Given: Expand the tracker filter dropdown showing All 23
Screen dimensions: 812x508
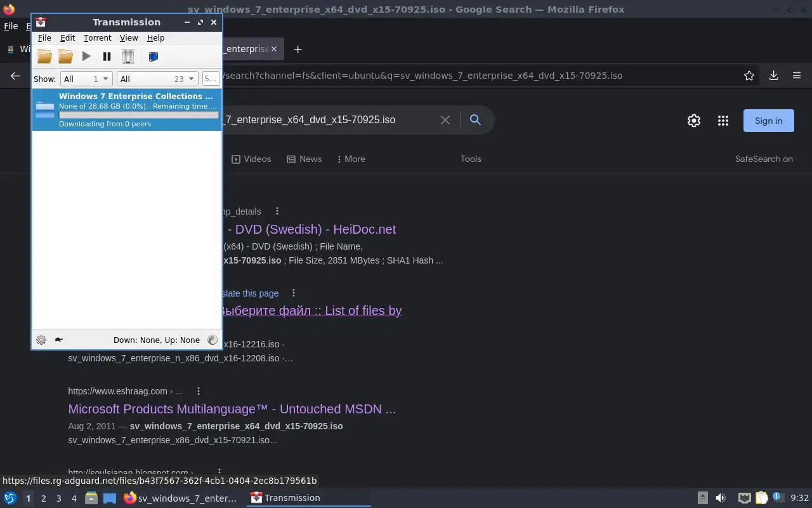Looking at the screenshot, I should (x=157, y=79).
